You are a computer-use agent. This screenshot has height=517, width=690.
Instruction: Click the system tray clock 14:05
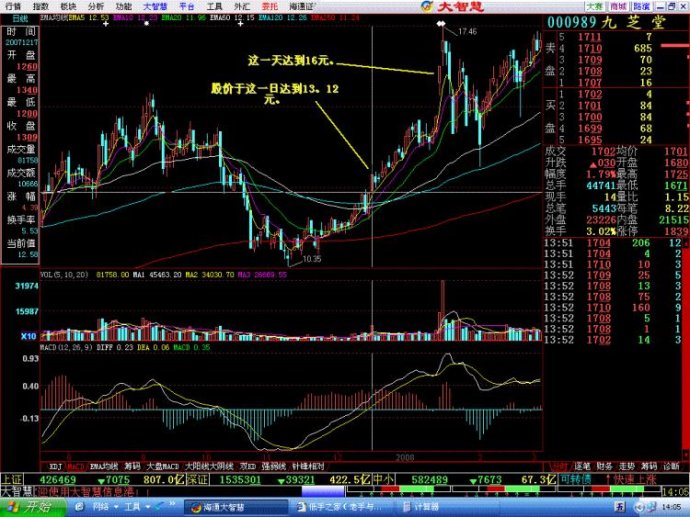pos(672,507)
